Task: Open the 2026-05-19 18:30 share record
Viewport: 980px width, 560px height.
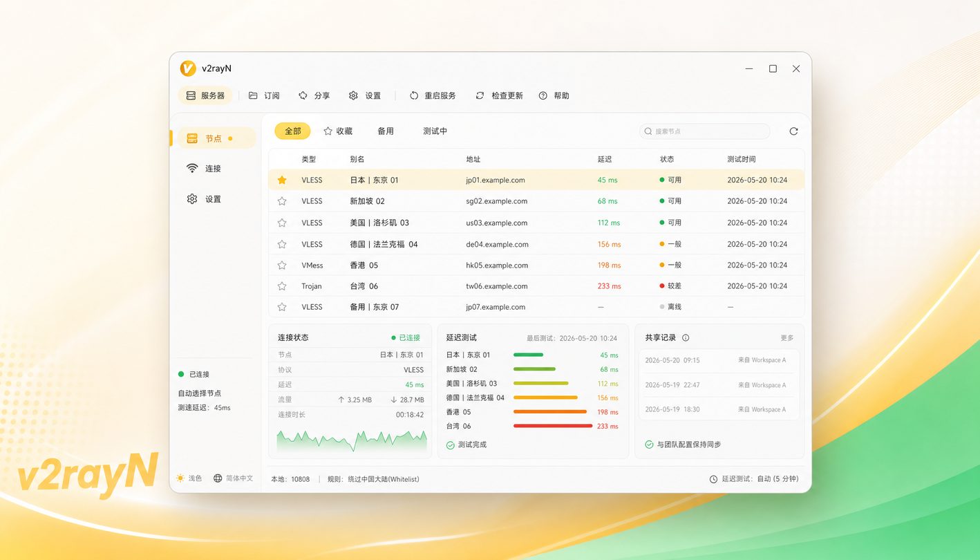Action: tap(719, 409)
